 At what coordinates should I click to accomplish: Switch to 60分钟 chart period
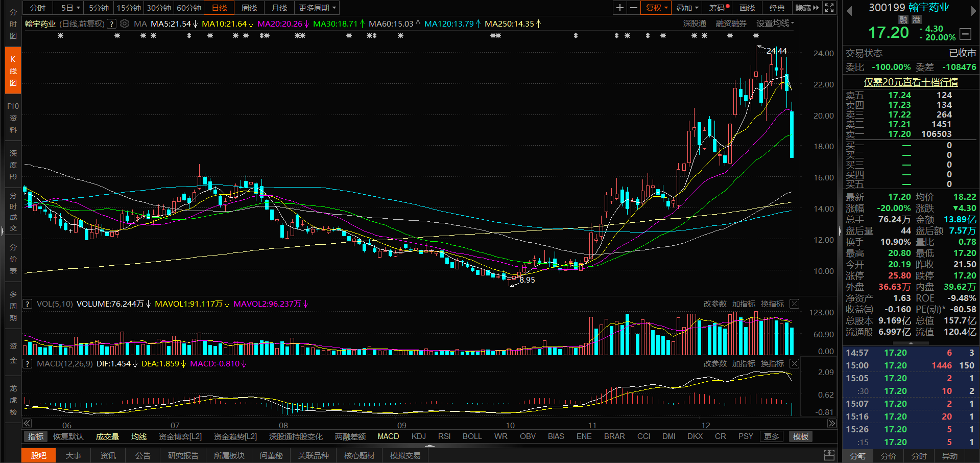pos(189,8)
